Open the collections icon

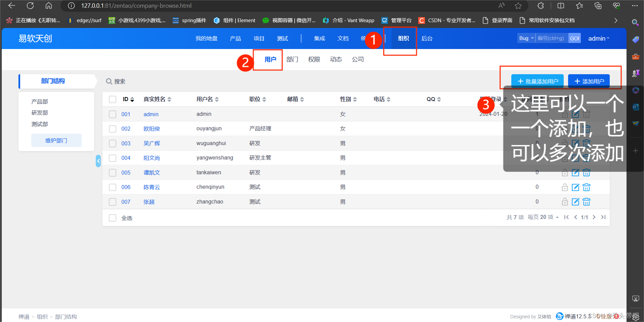(598, 6)
